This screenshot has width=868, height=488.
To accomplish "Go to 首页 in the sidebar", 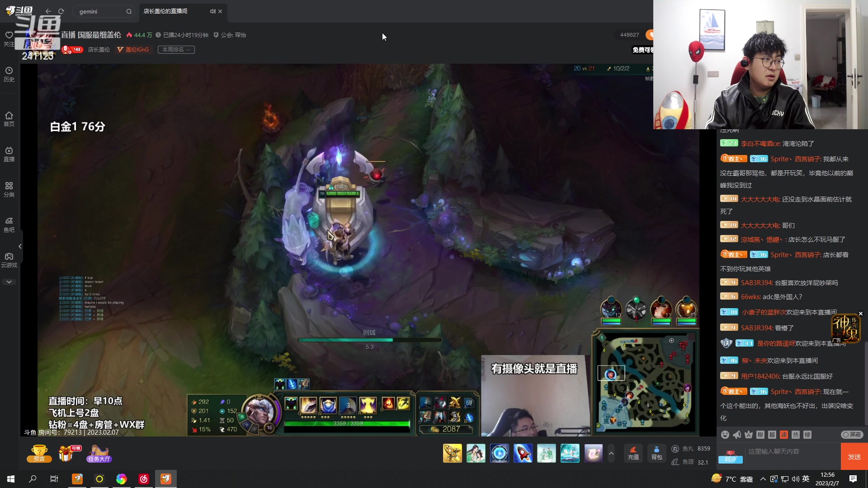I will tap(9, 119).
